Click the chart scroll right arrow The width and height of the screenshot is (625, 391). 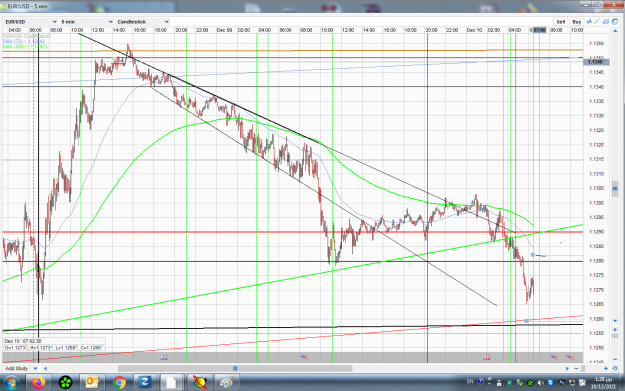point(567,368)
